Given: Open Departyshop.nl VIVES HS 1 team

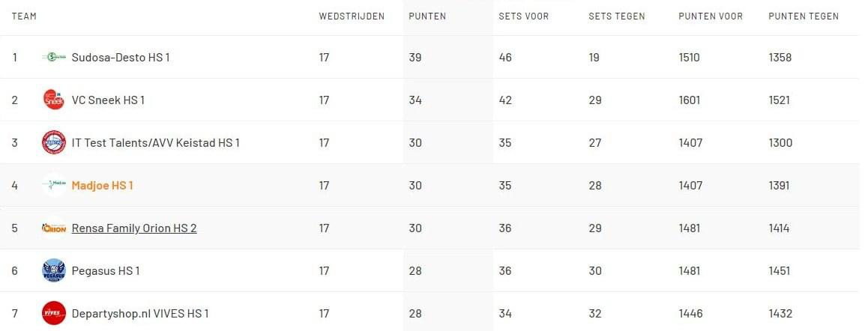Looking at the screenshot, I should (x=140, y=313).
